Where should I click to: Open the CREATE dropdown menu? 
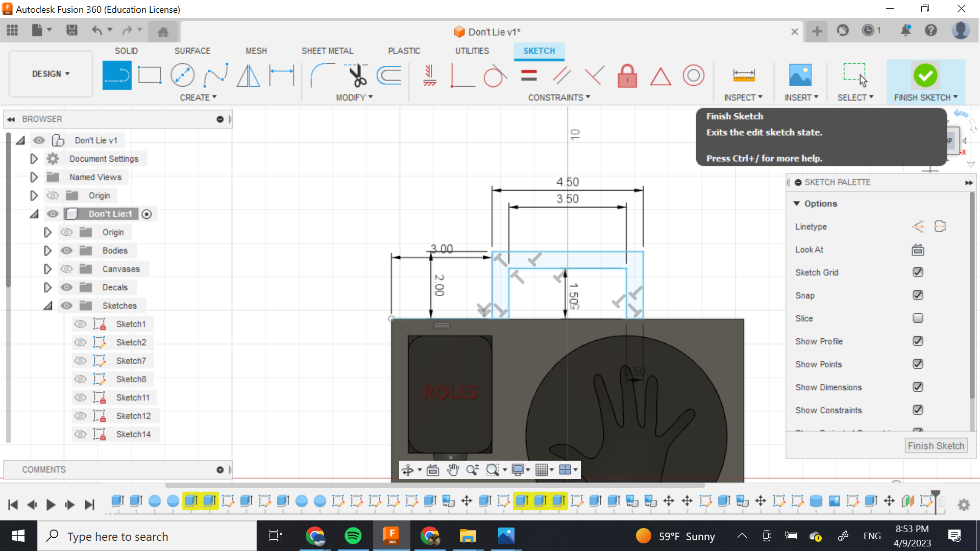click(x=198, y=97)
